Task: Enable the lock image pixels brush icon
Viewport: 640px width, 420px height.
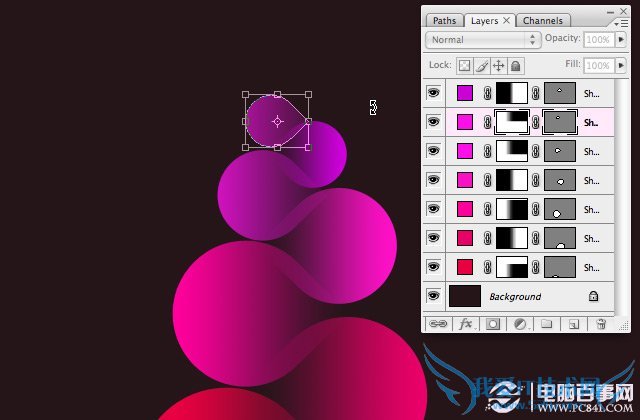Action: (x=482, y=66)
